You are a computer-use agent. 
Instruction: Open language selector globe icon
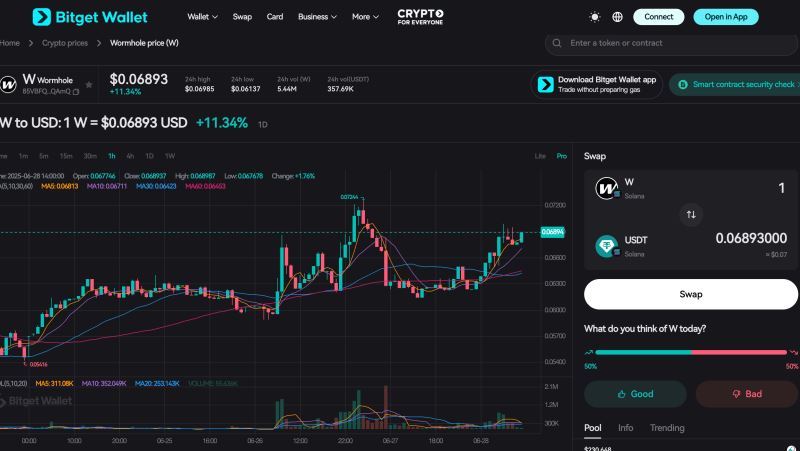coord(617,17)
